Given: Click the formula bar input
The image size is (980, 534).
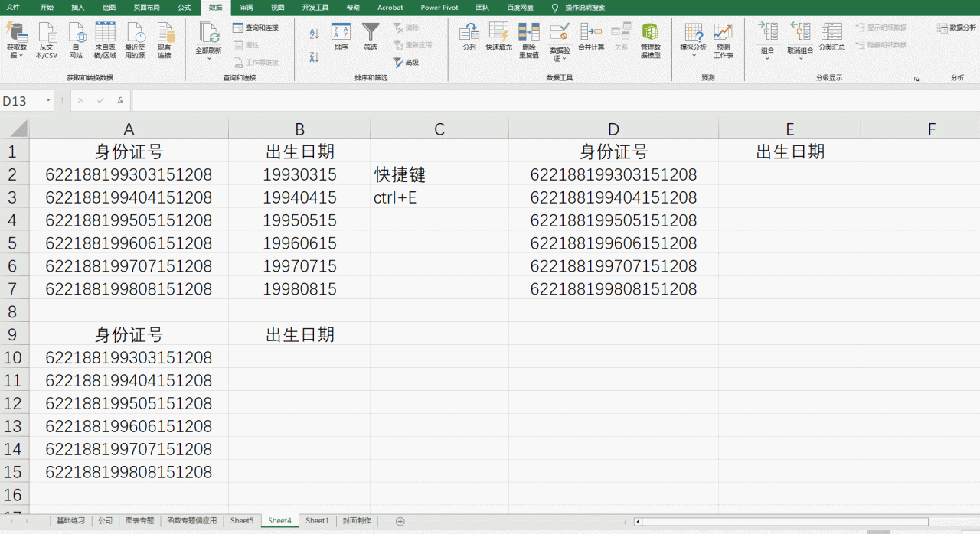Looking at the screenshot, I should coord(555,101).
